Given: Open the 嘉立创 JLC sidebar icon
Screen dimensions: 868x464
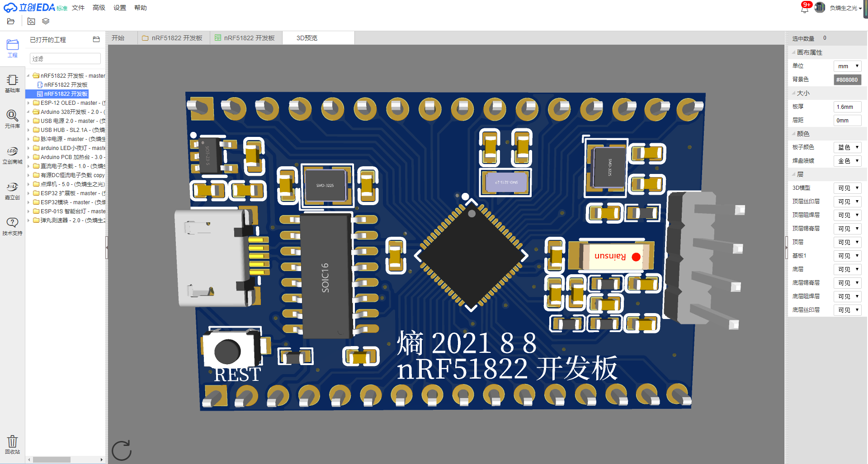Looking at the screenshot, I should tap(12, 191).
